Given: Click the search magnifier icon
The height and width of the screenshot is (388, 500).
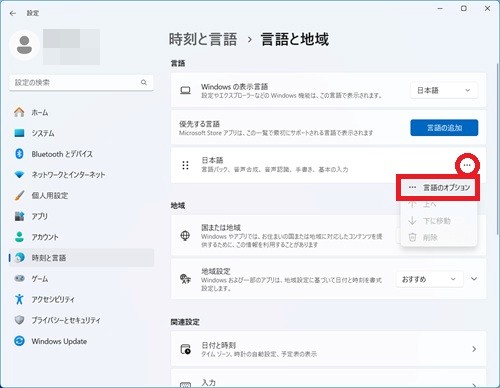Looking at the screenshot, I should point(144,82).
